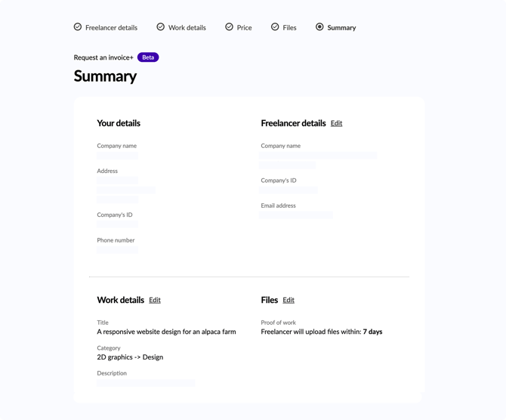Switch to the Price step label
The width and height of the screenshot is (506, 420).
[244, 28]
